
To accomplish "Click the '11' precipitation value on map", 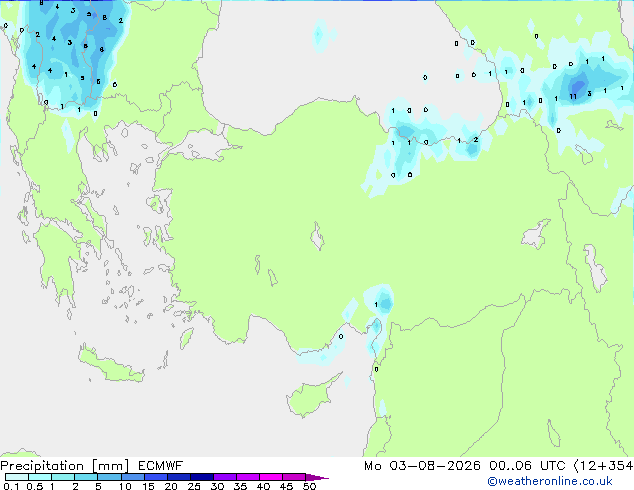I will pos(573,97).
